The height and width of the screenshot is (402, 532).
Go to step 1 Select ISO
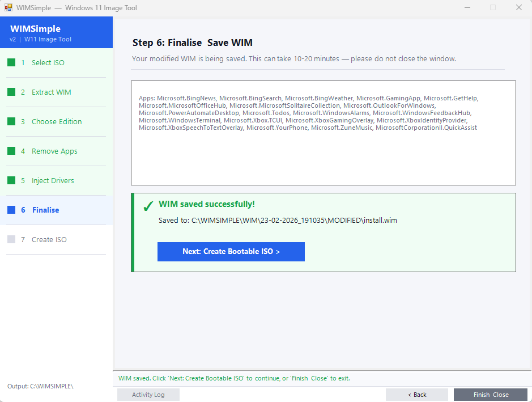pyautogui.click(x=48, y=63)
